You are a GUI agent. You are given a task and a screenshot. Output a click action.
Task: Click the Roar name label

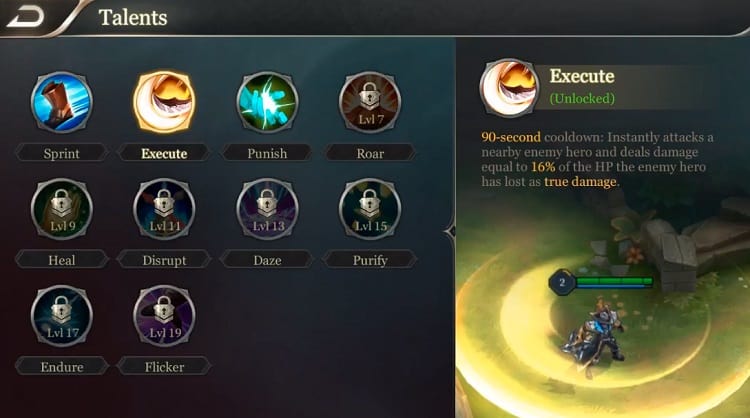point(370,154)
